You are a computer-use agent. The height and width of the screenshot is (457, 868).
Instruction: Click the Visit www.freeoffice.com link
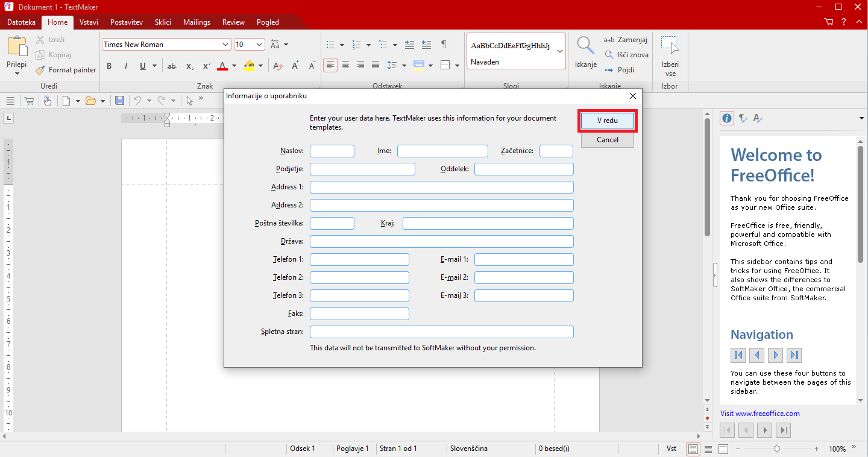(760, 414)
